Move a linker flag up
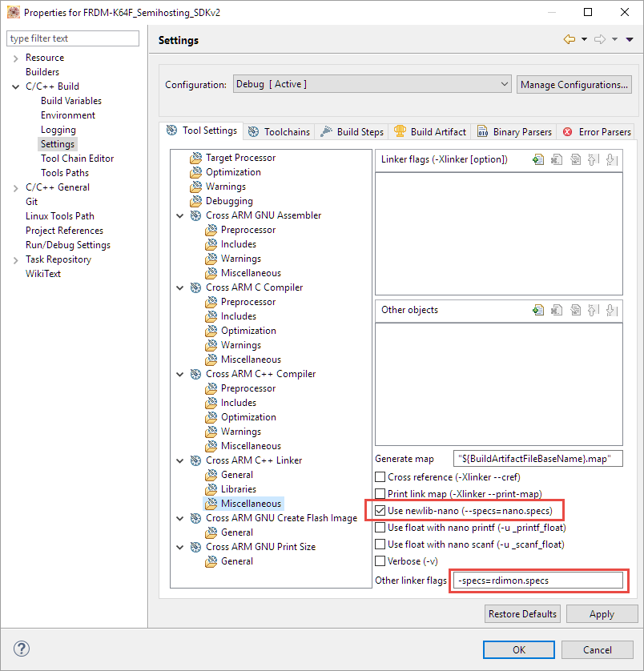 [x=595, y=159]
